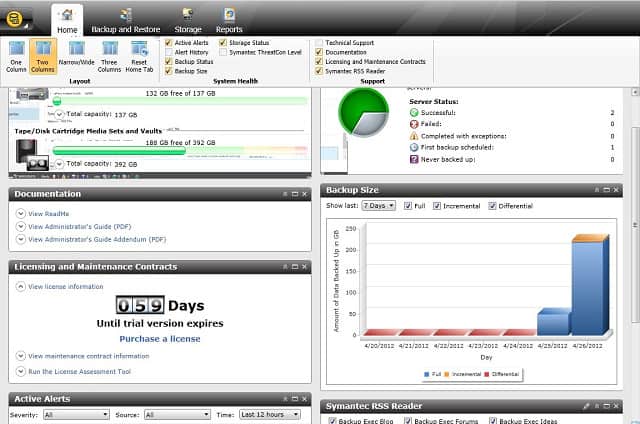Click the View license information link
This screenshot has width=640, height=424.
66,286
